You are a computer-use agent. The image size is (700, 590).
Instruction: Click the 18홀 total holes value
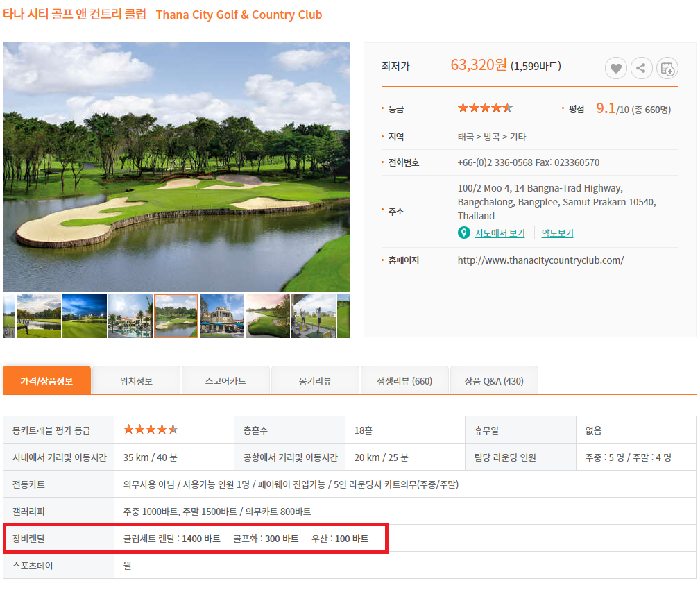click(x=364, y=430)
